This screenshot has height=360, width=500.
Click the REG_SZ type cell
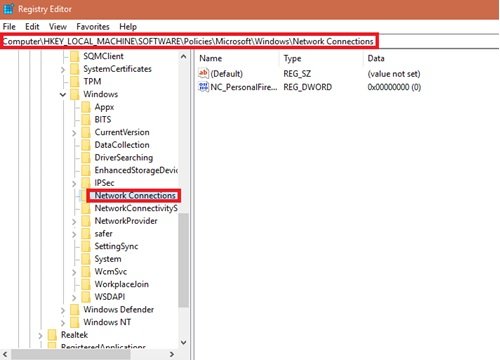pos(297,74)
